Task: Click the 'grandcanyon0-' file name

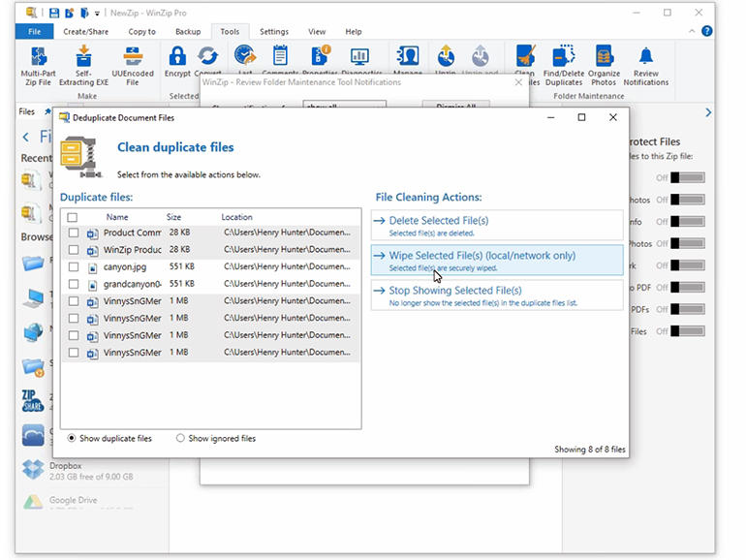Action: (133, 284)
